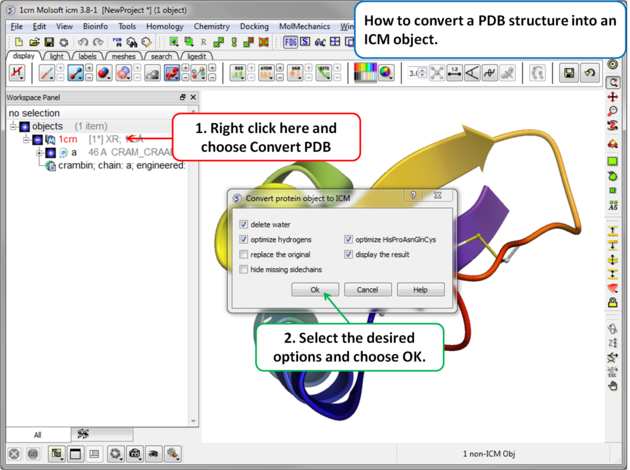
Task: Collapse the objects tree node
Action: [x=14, y=127]
